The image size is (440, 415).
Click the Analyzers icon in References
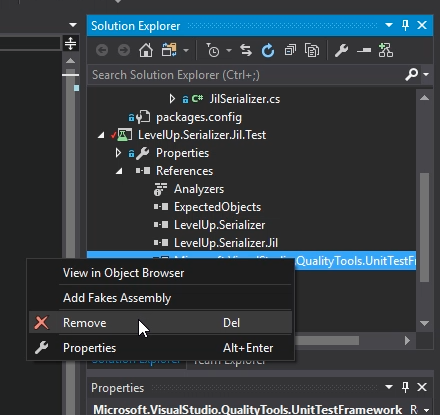160,189
